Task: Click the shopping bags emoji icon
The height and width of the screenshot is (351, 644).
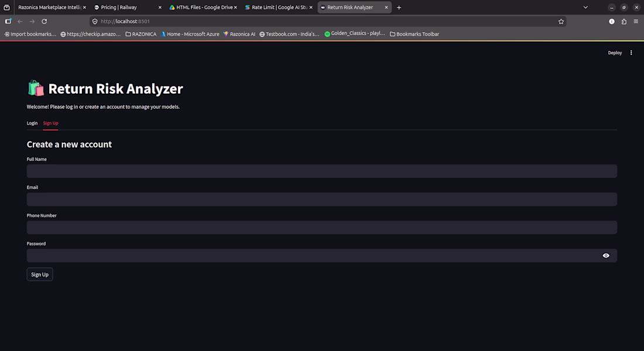Action: [x=36, y=88]
